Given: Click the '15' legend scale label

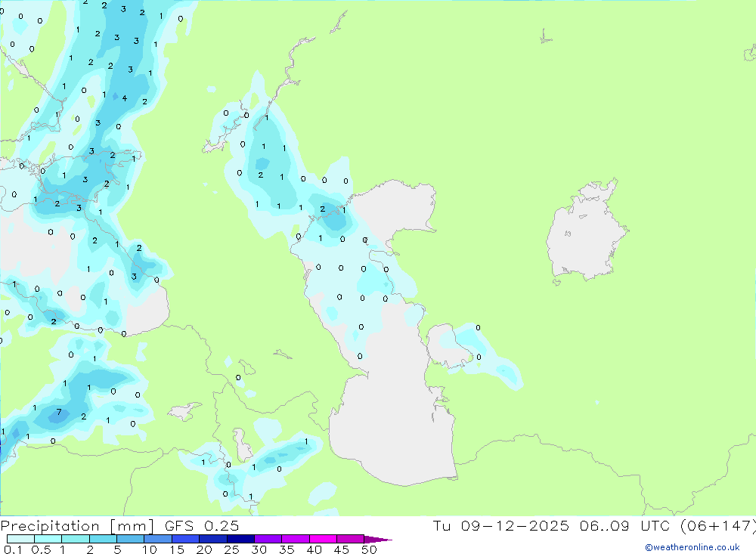Looking at the screenshot, I should point(177,549).
